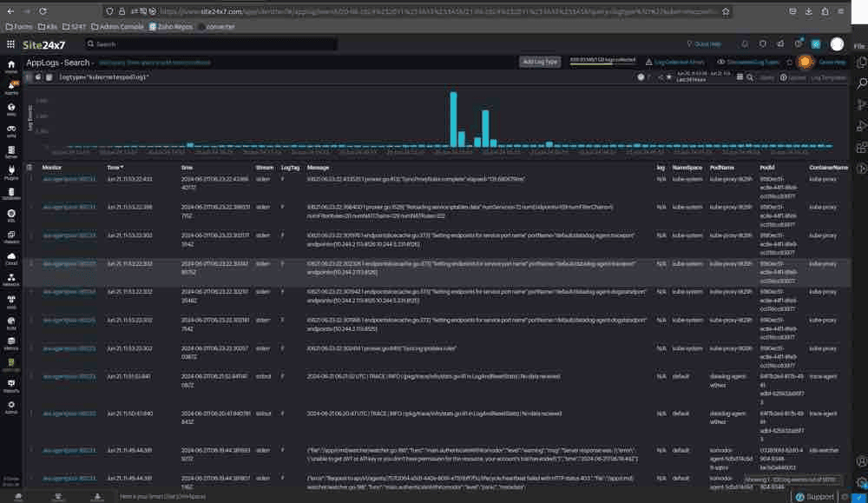
Task: Click the notification bell icon in top bar
Action: tap(745, 43)
